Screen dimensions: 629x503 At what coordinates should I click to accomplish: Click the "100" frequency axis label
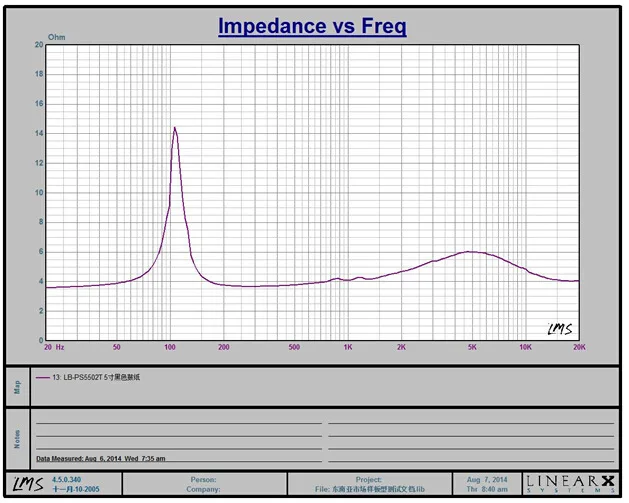pos(170,347)
